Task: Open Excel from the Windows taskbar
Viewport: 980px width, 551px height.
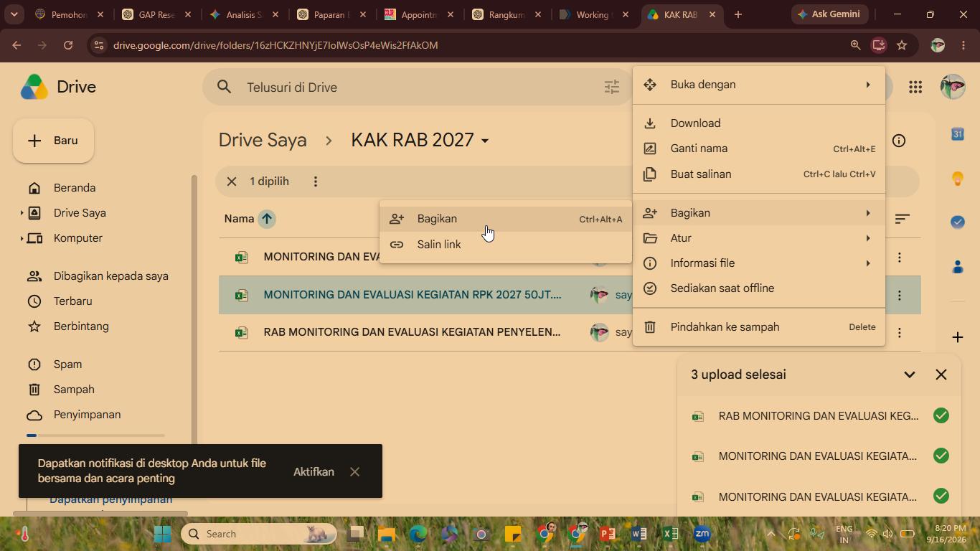Action: pyautogui.click(x=670, y=534)
